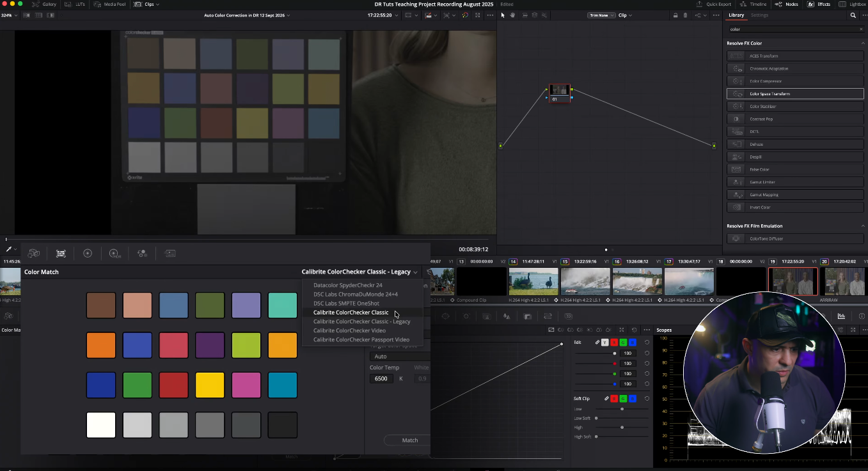Toggle the R channel in curve Edit
Image resolution: width=868 pixels, height=471 pixels.
(x=614, y=343)
